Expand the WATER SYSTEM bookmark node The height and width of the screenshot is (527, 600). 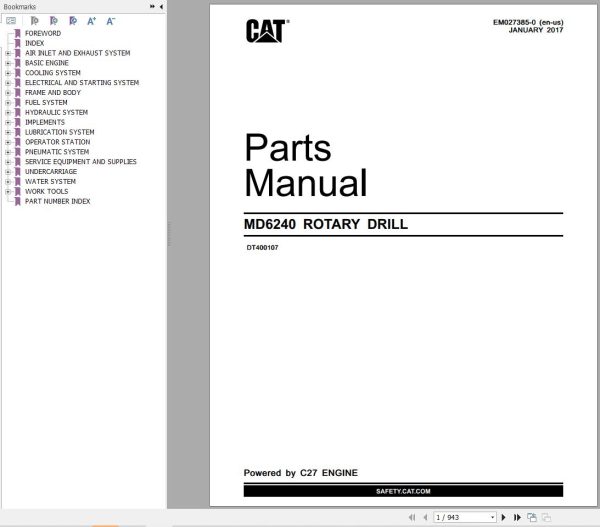tap(8, 181)
